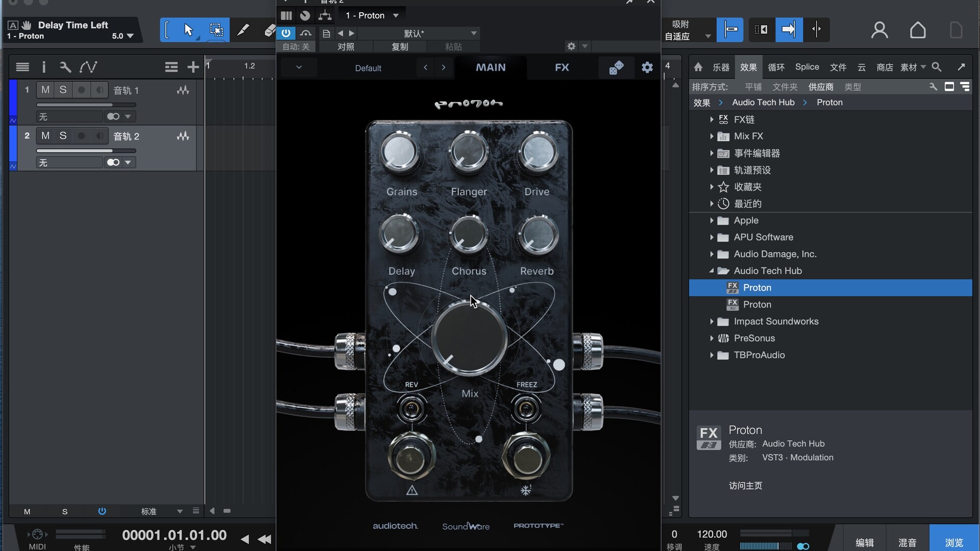The image size is (980, 551).
Task: Collapse the Audio Tech Hub folder
Action: tap(712, 271)
